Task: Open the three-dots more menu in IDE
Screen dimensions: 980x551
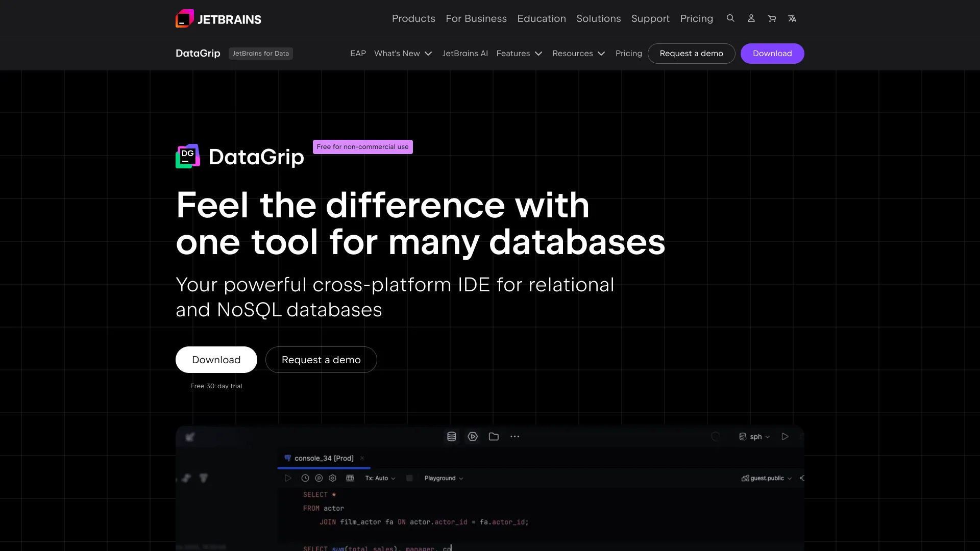Action: [x=515, y=437]
